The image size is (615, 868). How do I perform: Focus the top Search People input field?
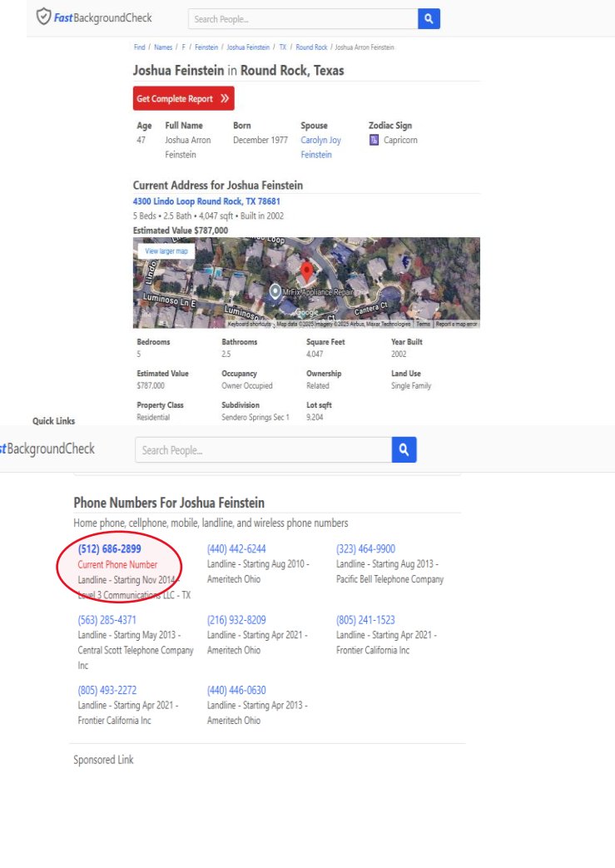[303, 18]
